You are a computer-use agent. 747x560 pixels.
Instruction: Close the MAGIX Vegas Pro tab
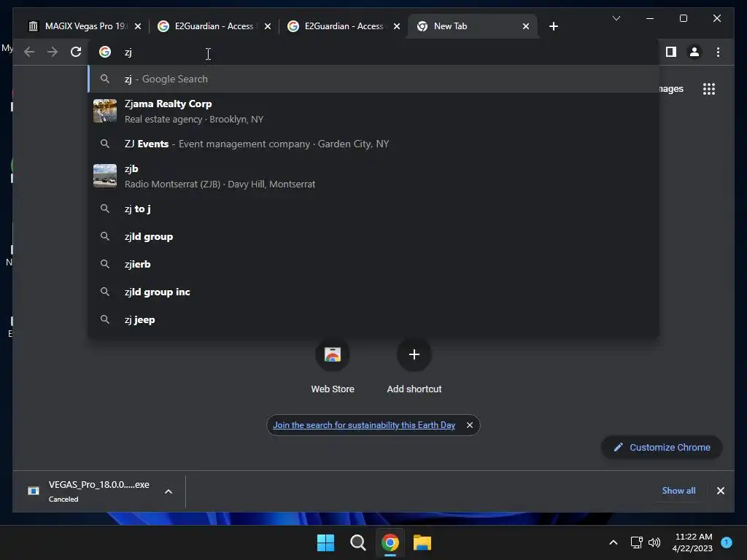(138, 26)
